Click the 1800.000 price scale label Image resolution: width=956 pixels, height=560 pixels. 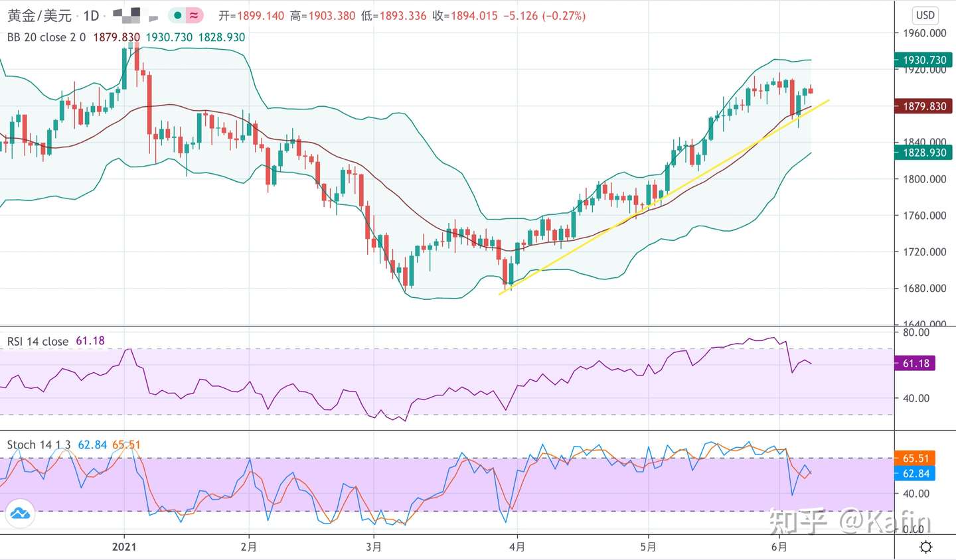click(924, 179)
